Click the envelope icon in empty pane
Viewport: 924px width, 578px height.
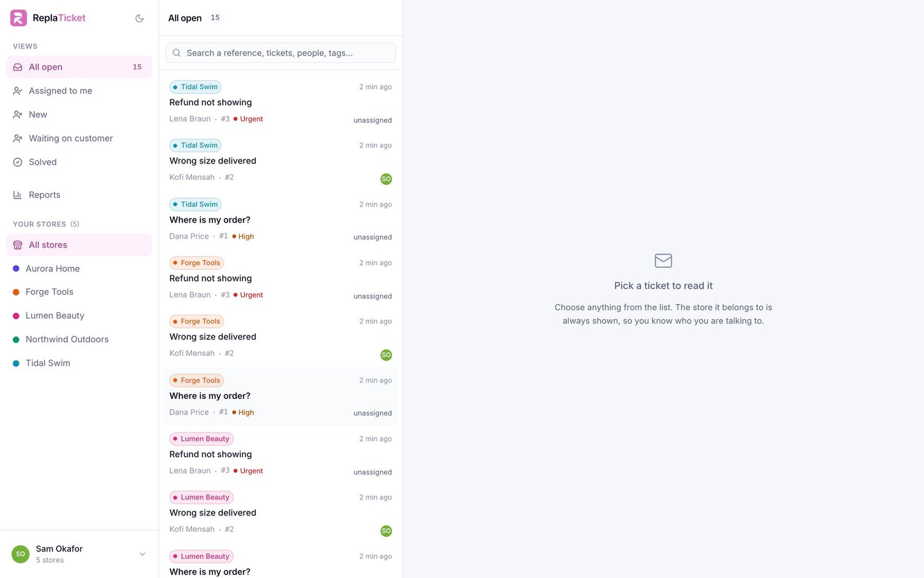tap(663, 261)
